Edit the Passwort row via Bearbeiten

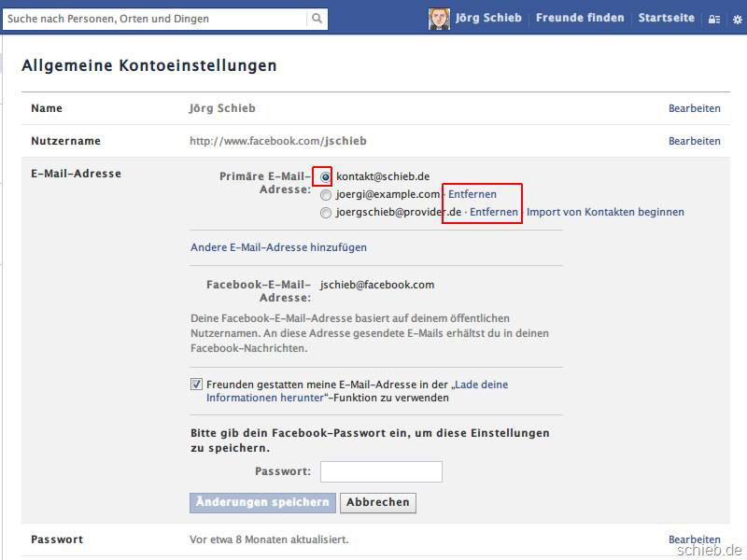(x=694, y=539)
